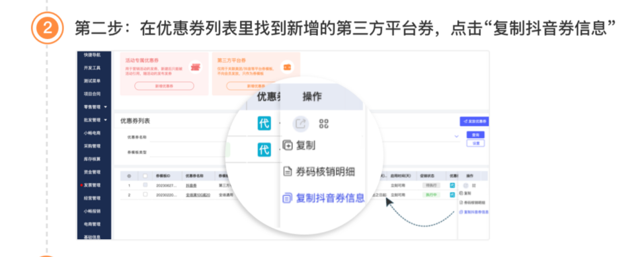Open 开发工具 in the sidebar
644x257 pixels.
click(x=92, y=68)
